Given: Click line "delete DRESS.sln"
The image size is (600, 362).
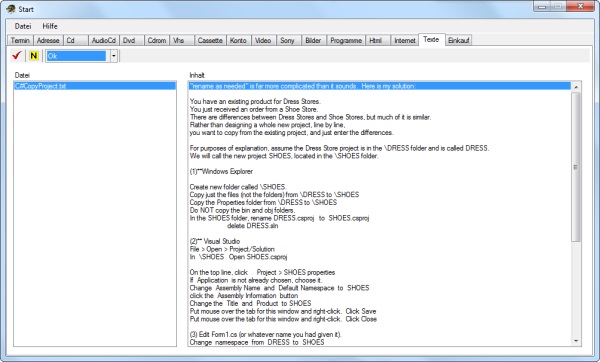Looking at the screenshot, I should pos(253,225).
